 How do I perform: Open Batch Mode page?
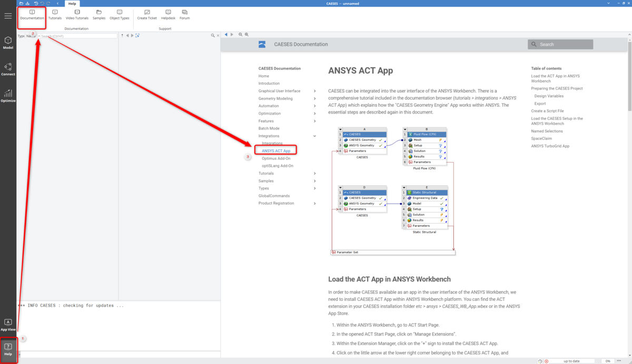click(269, 128)
